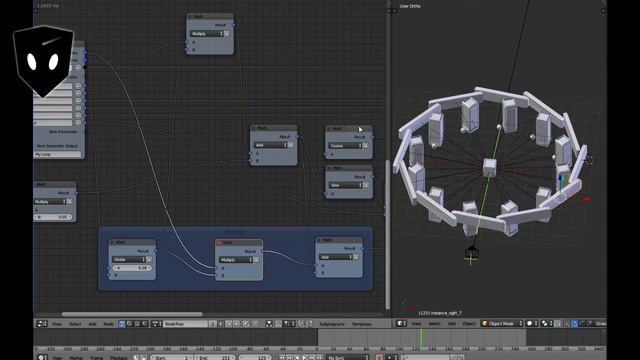Click the paste nodes icon in node header
Screen dimensions: 640x360
pyautogui.click(x=309, y=324)
